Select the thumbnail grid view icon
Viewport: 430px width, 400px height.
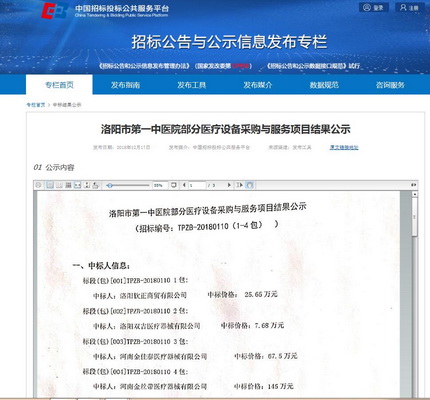point(68,185)
